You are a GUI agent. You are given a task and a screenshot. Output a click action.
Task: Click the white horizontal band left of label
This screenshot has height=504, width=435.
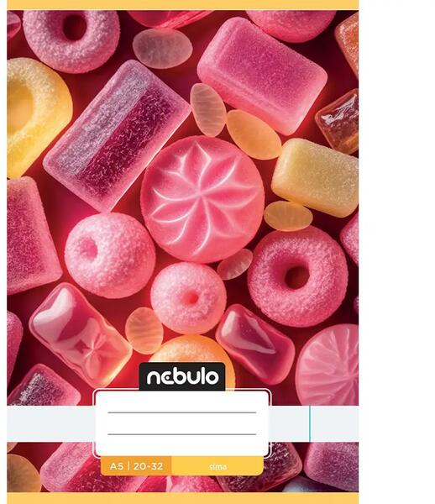pos(50,423)
